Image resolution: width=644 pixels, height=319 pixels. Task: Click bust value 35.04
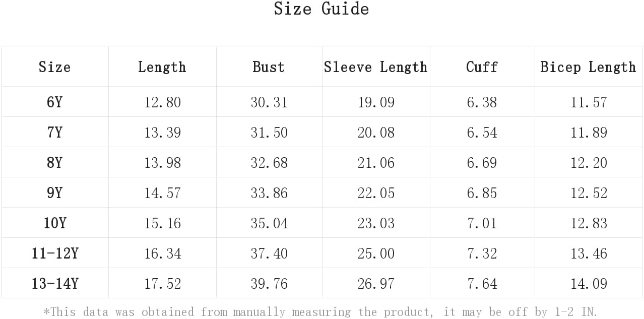269,223
